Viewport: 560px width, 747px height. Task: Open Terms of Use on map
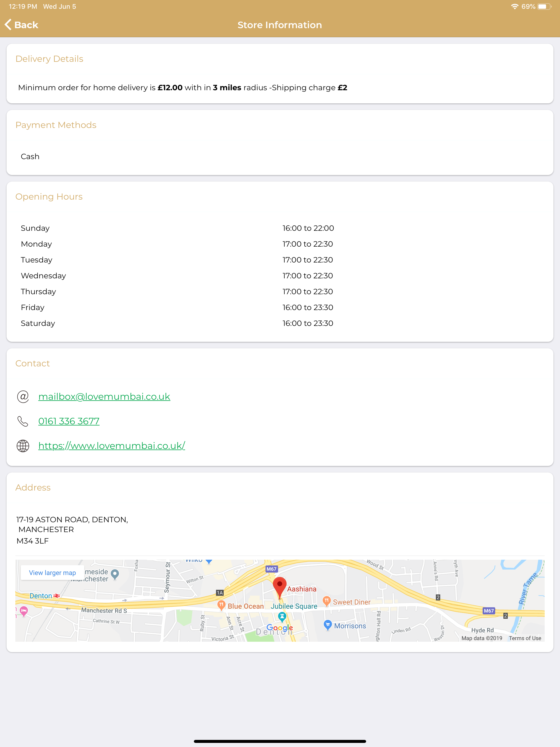point(525,638)
